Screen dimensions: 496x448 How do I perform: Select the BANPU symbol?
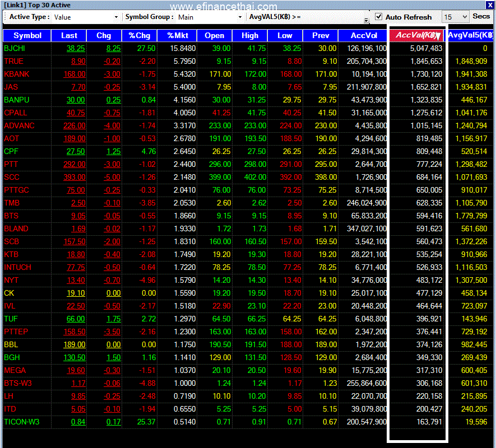(16, 100)
